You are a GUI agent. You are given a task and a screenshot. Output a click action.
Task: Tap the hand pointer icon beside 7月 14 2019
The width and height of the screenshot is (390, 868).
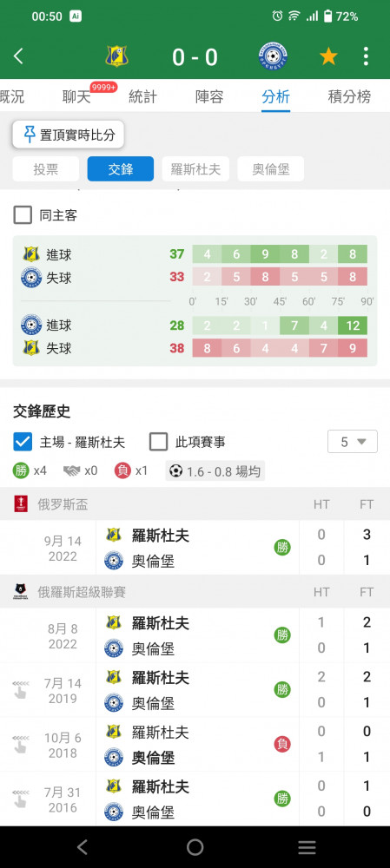click(x=20, y=690)
